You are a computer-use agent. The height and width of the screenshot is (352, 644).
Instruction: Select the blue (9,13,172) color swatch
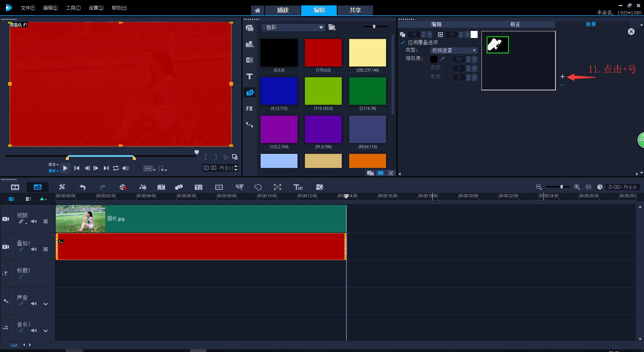[x=279, y=91]
